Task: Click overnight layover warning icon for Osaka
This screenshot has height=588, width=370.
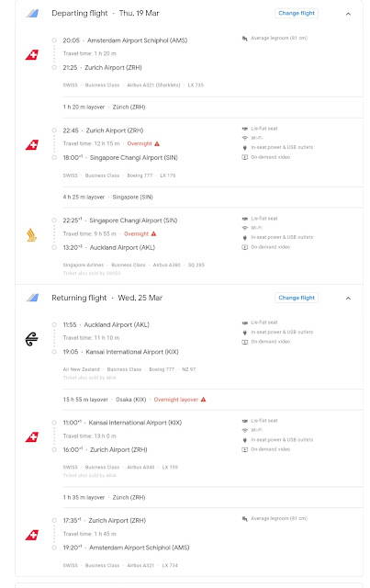Action: click(x=203, y=400)
